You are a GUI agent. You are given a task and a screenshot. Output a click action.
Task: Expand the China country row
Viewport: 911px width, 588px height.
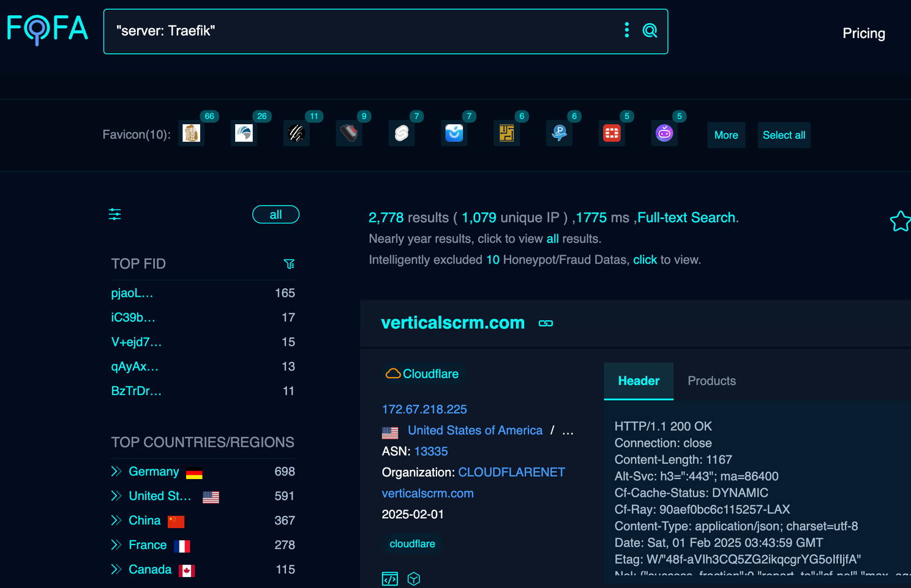[x=116, y=520]
